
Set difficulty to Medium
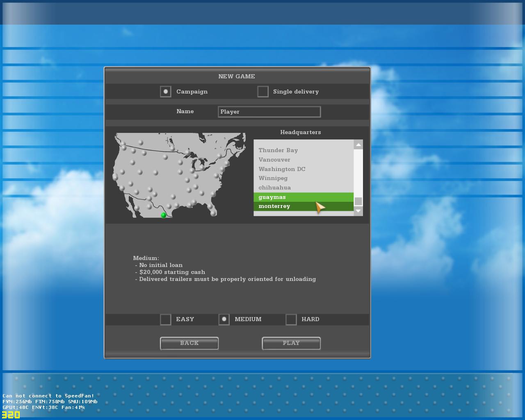(224, 319)
